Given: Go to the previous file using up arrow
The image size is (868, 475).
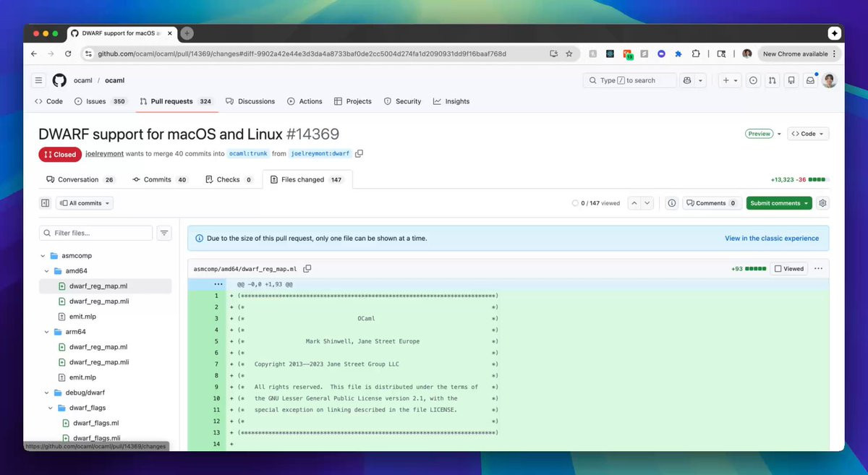Looking at the screenshot, I should [634, 203].
